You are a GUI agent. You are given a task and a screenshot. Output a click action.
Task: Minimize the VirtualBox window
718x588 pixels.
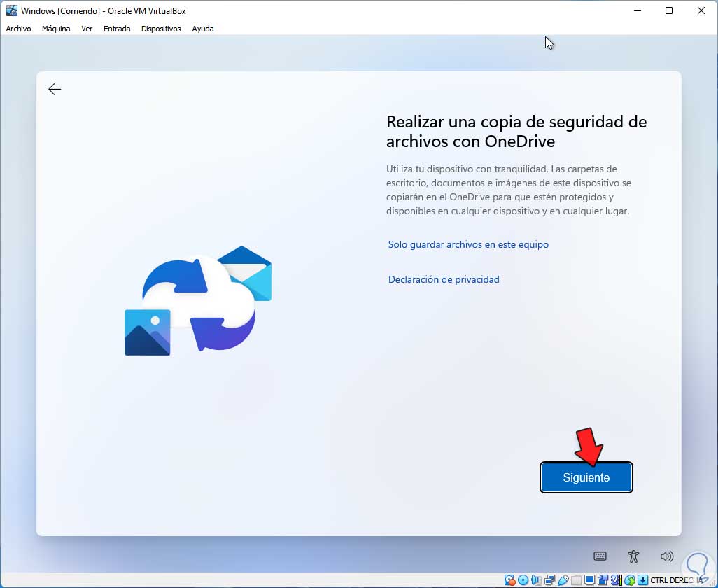[x=637, y=10]
